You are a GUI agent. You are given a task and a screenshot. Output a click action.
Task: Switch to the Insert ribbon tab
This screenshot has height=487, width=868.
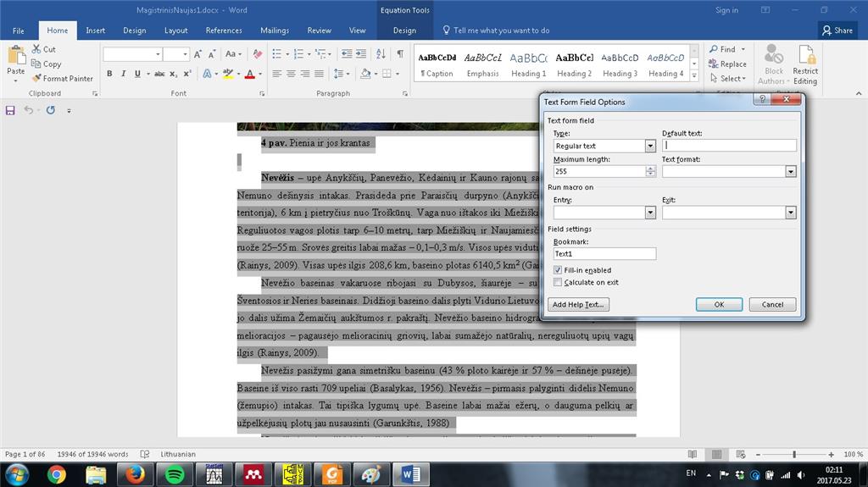coord(95,30)
